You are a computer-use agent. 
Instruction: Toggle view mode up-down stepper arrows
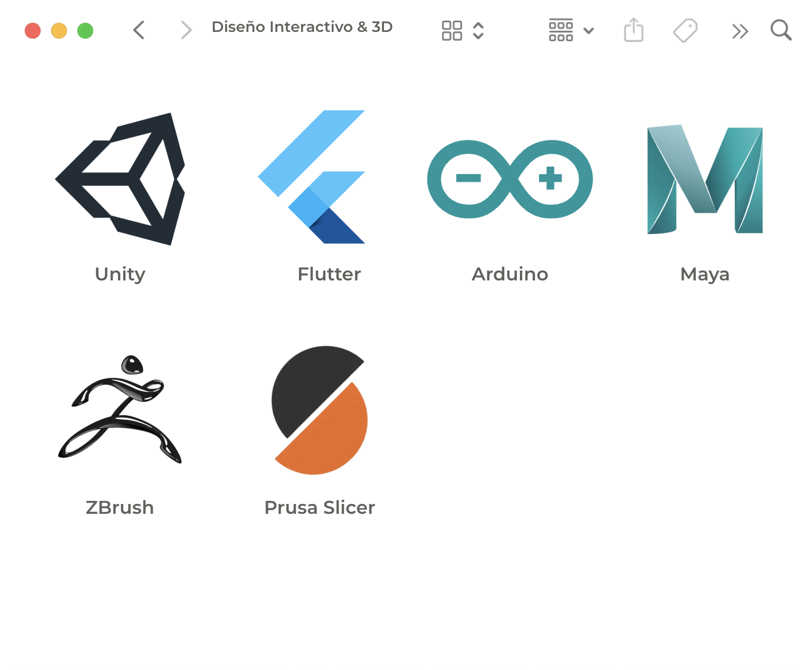[x=479, y=31]
